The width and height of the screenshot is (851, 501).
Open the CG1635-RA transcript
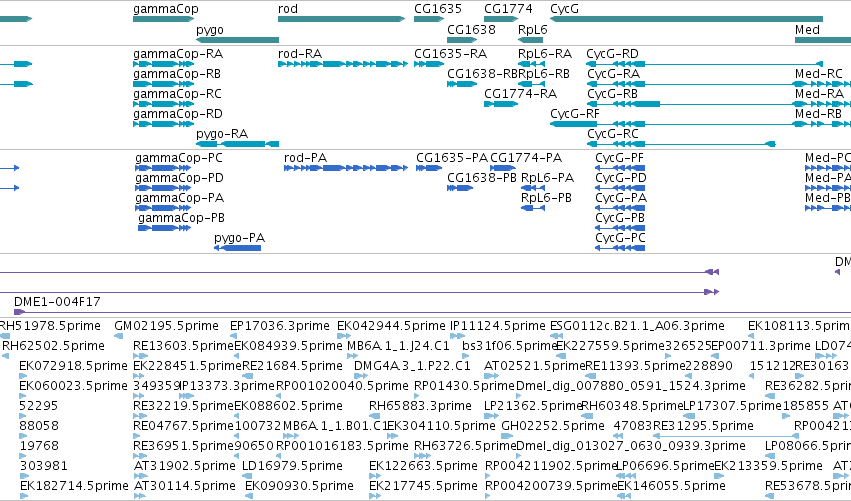(429, 64)
